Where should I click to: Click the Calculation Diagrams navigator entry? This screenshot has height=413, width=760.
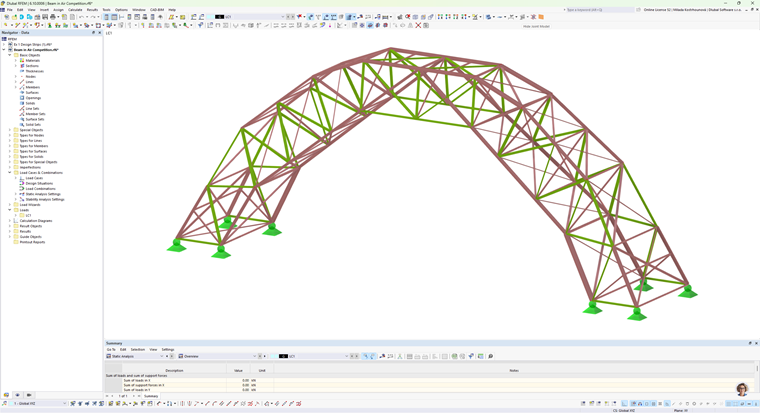pos(35,221)
